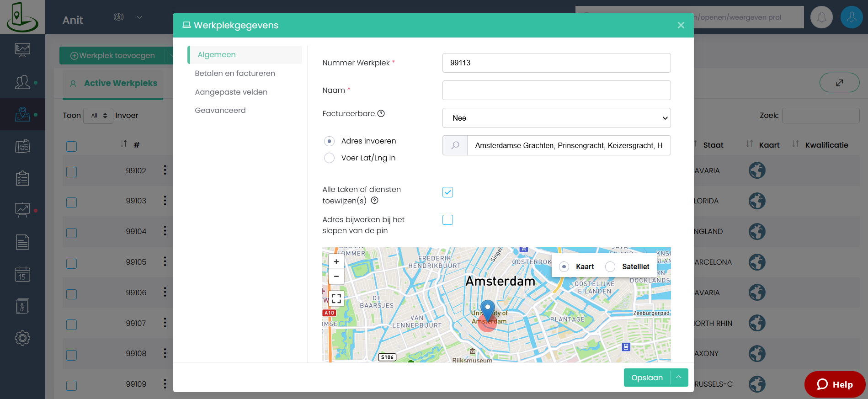
Task: Uncheck Alle taken of diensten toewijzen checkbox
Action: click(x=448, y=192)
